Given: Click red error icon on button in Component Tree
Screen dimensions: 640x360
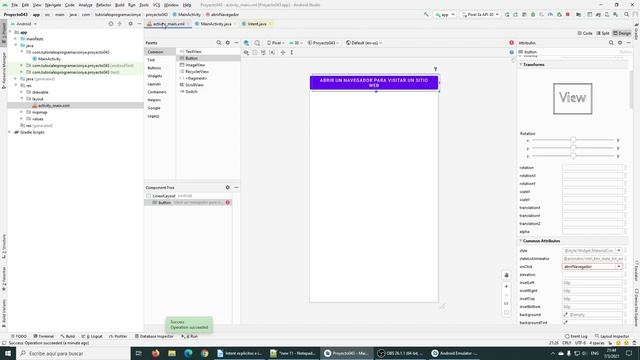Looking at the screenshot, I should (x=228, y=202).
